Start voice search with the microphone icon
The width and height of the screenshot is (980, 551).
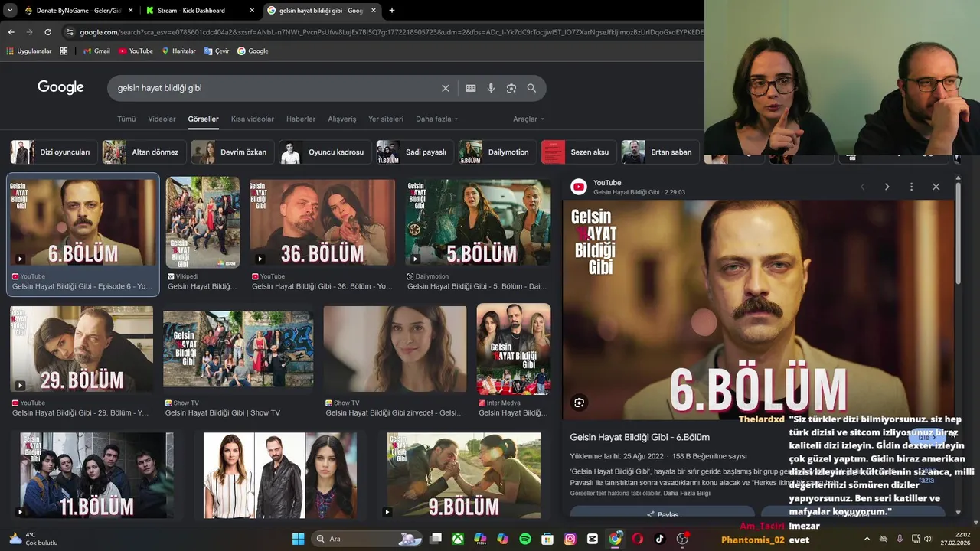pos(491,88)
